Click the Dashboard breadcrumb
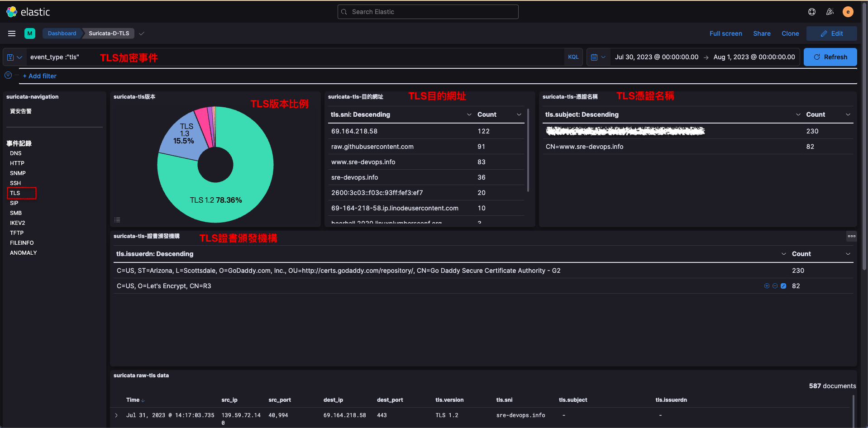Image resolution: width=868 pixels, height=428 pixels. tap(62, 33)
